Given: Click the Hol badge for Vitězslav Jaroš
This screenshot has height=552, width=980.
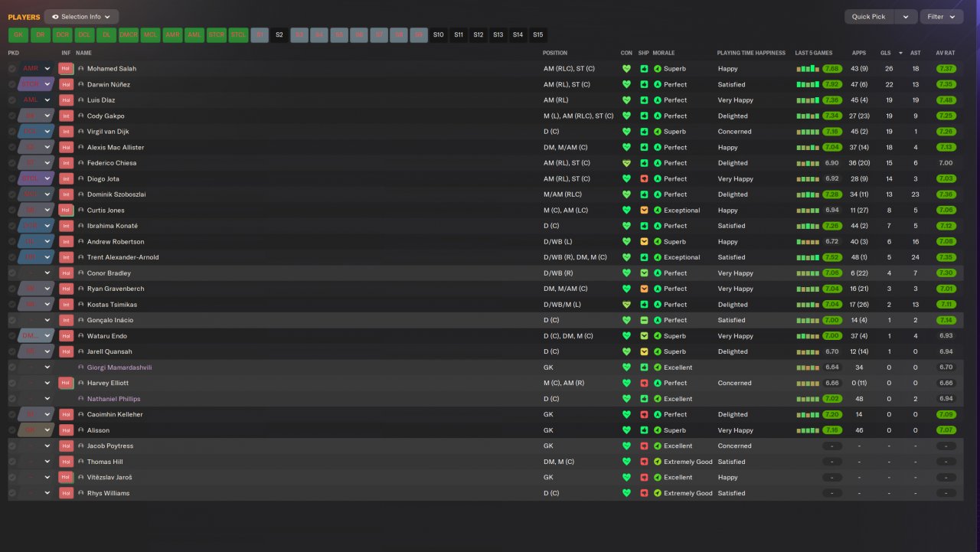Looking at the screenshot, I should tap(66, 477).
